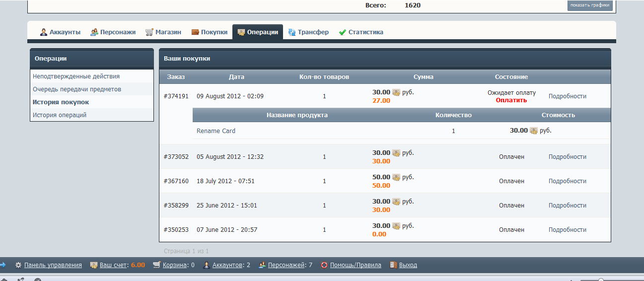This screenshot has width=644, height=281.
Task: Click the Покупки wallet icon
Action: pyautogui.click(x=195, y=32)
